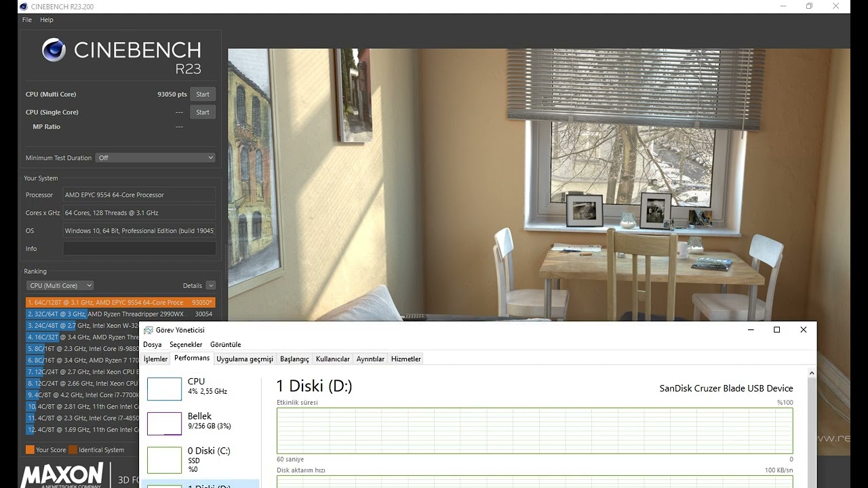Restore down the Cinebench window
This screenshot has width=868, height=488.
[809, 7]
